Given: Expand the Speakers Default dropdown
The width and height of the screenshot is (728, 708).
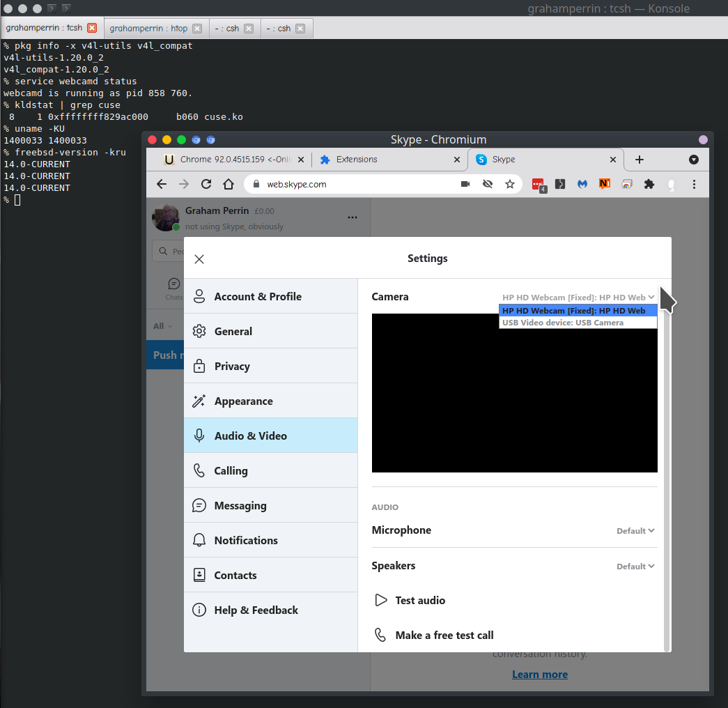Looking at the screenshot, I should [x=635, y=567].
